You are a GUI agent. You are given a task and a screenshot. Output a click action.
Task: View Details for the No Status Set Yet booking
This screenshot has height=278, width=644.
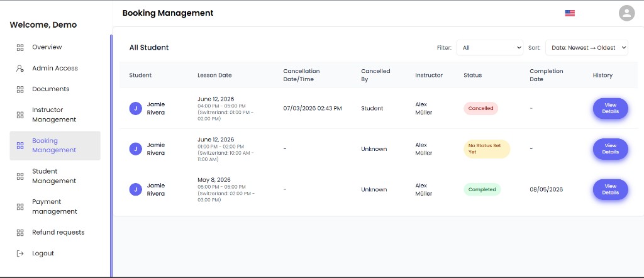coord(610,148)
